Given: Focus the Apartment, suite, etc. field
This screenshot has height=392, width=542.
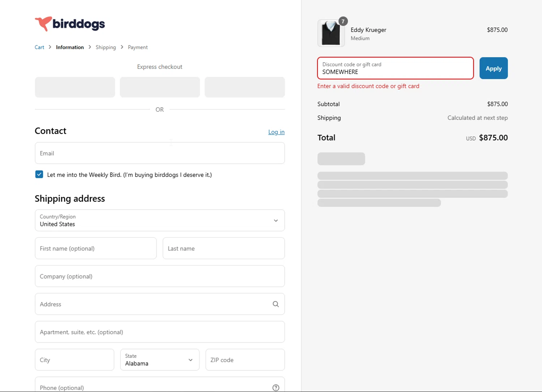Looking at the screenshot, I should 160,332.
